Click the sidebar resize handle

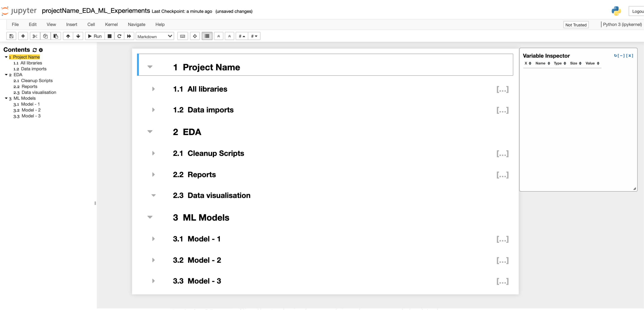[x=95, y=203]
